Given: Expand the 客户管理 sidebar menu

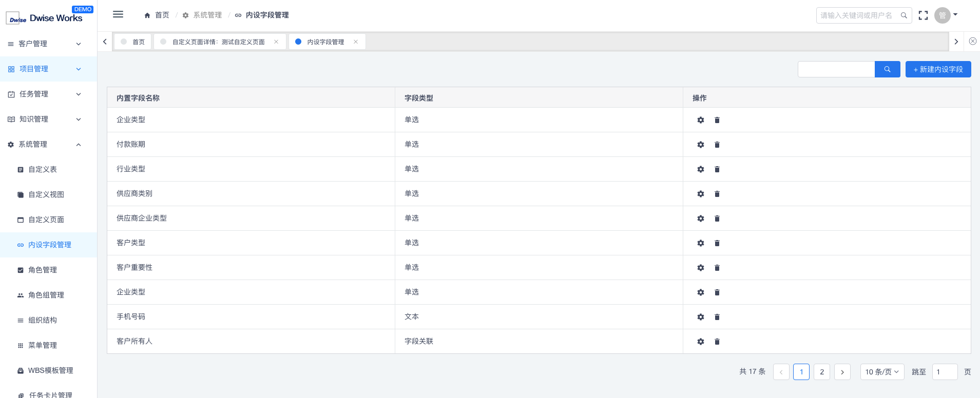Looking at the screenshot, I should [x=48, y=44].
